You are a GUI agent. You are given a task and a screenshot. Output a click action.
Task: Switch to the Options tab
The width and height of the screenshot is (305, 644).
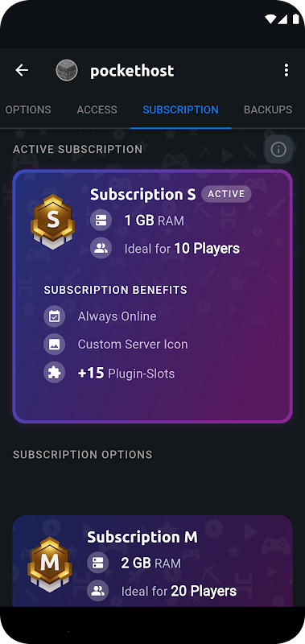27,109
